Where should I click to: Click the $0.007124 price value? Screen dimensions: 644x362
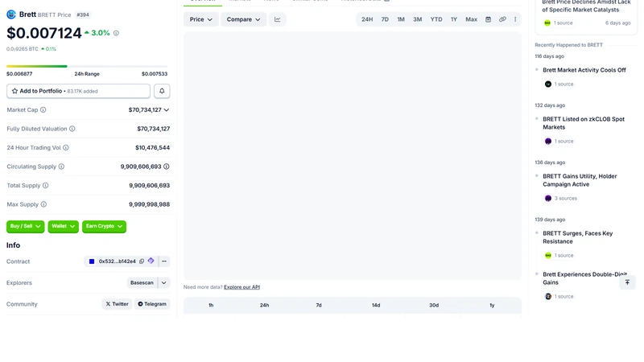44,33
